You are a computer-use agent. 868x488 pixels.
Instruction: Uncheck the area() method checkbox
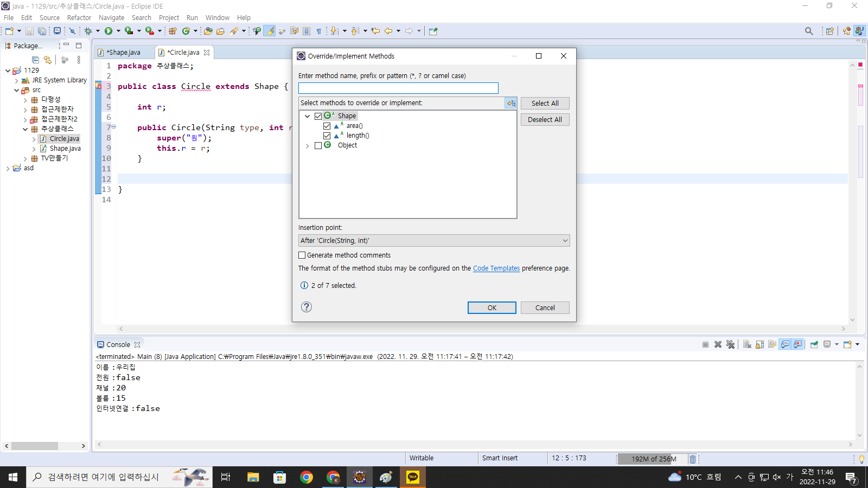tap(327, 126)
